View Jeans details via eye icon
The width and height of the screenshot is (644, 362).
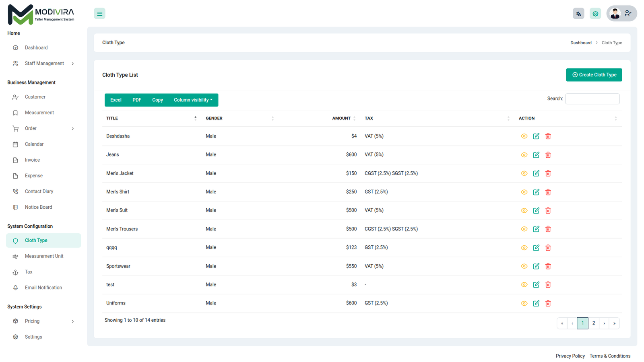coord(524,155)
